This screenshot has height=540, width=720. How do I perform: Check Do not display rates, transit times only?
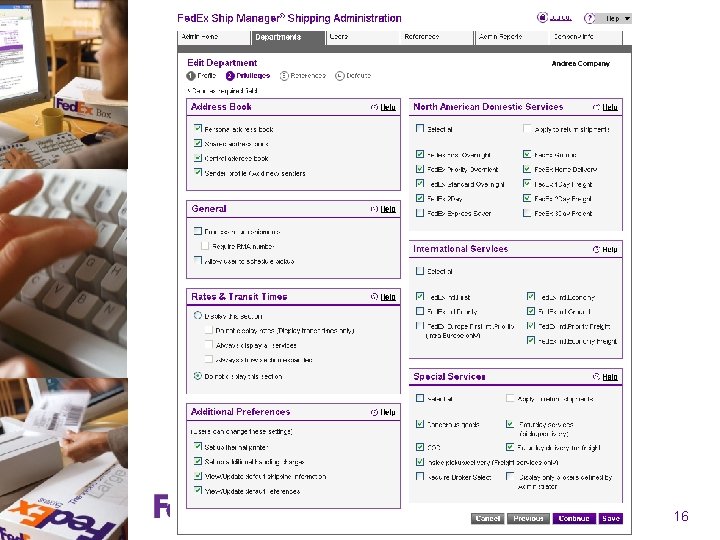(209, 330)
